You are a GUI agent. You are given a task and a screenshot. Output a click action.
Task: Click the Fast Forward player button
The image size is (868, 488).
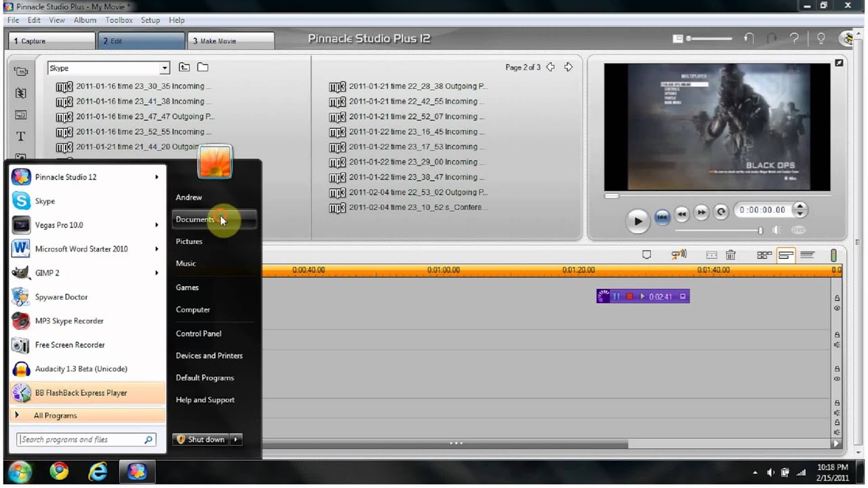[701, 213]
